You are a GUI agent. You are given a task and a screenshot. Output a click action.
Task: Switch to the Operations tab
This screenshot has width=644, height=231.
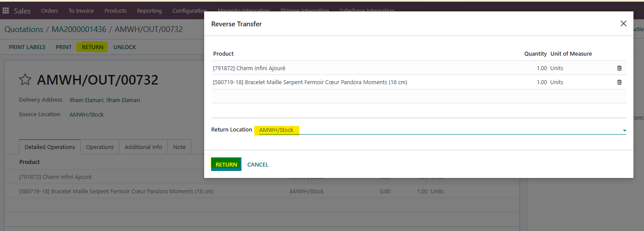pos(100,147)
